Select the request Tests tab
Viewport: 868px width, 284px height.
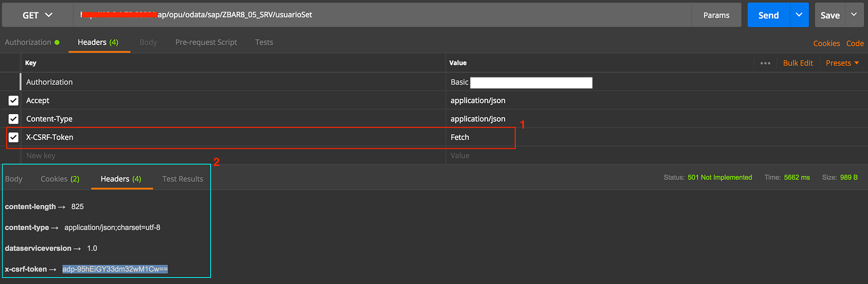point(264,42)
